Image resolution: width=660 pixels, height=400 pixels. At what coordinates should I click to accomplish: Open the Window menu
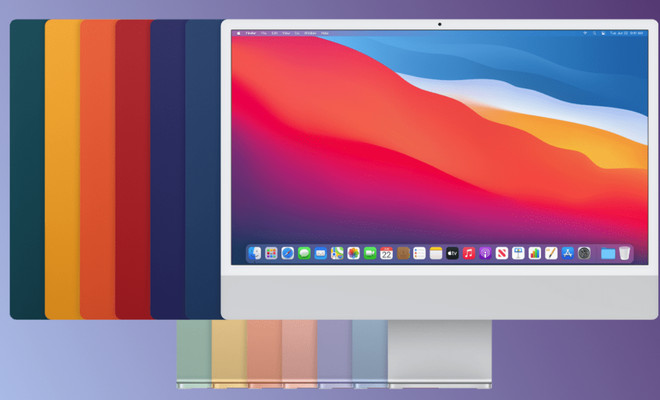coord(310,33)
